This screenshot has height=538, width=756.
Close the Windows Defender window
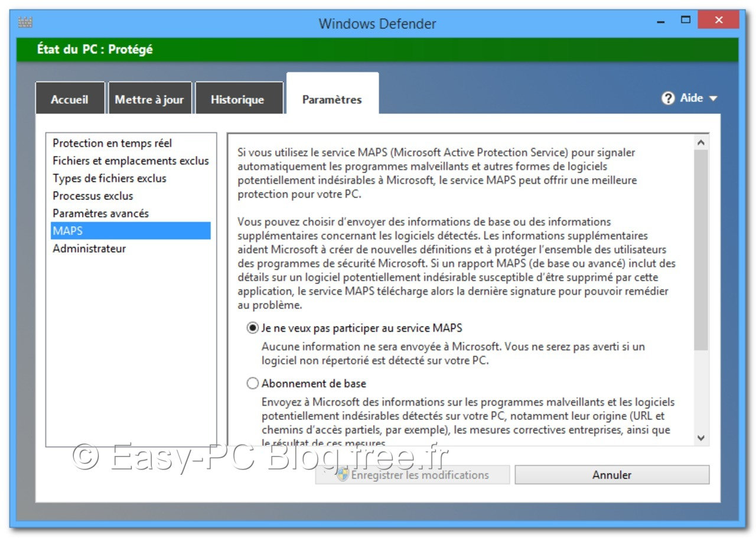click(718, 20)
